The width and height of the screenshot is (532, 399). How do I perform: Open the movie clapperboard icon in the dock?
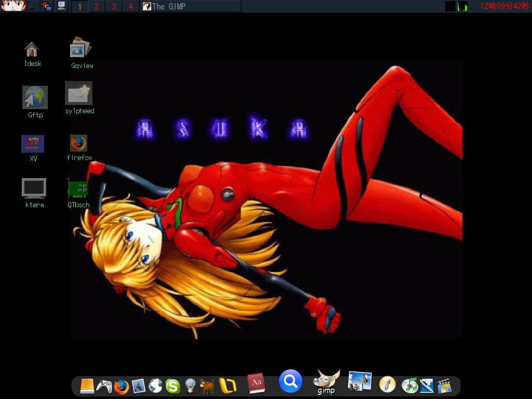click(x=444, y=385)
